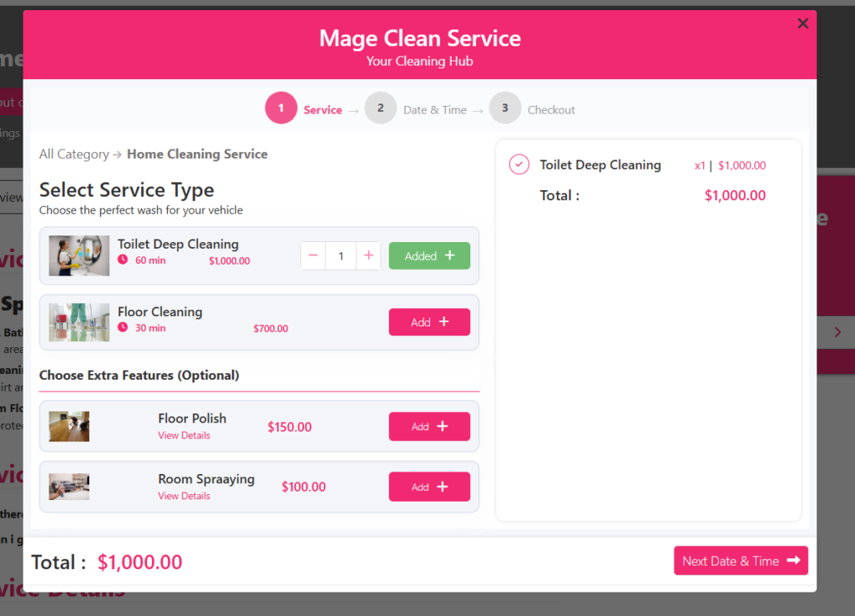The image size is (855, 616).
Task: Add Floor Cleaning to the booking
Action: (429, 322)
